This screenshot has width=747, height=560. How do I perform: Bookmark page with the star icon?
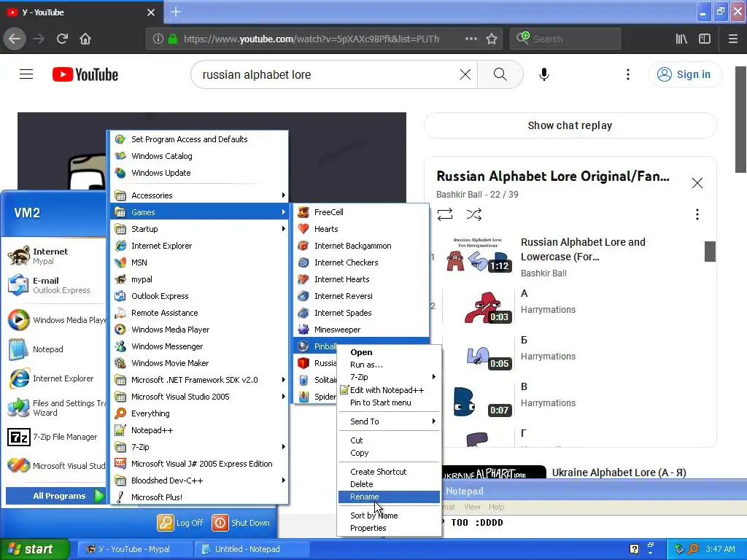[492, 39]
